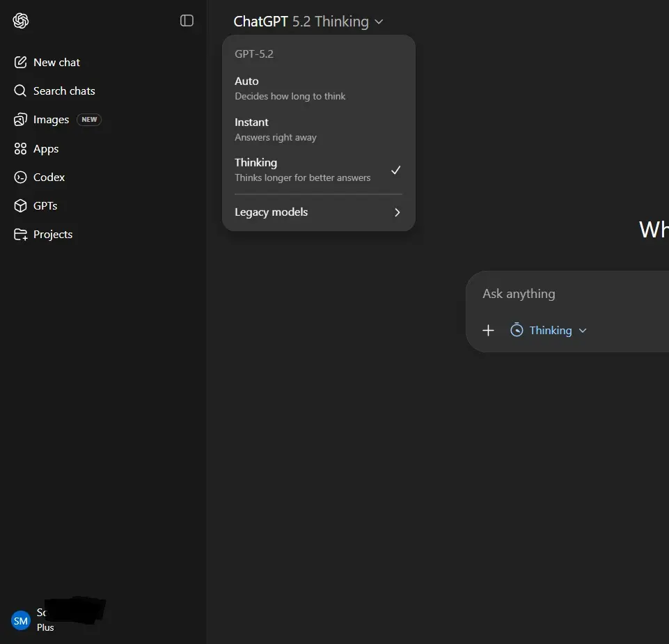Click the 'Decides how long to think' description
The width and height of the screenshot is (669, 644).
pyautogui.click(x=290, y=97)
